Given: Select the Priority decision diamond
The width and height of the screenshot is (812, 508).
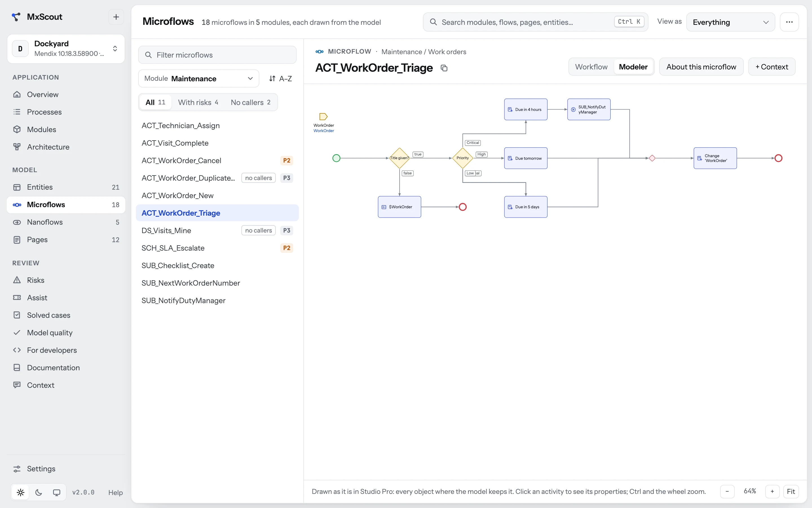Looking at the screenshot, I should point(463,158).
